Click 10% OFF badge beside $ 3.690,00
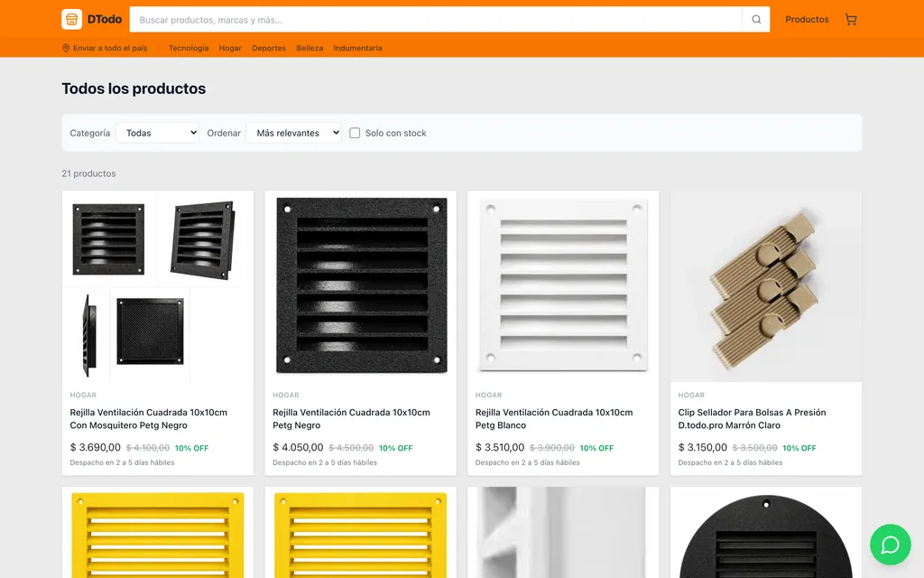The height and width of the screenshot is (578, 924). [x=191, y=448]
